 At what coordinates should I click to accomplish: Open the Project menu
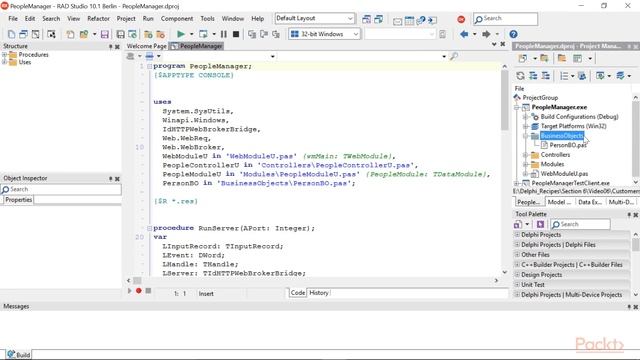[126, 19]
